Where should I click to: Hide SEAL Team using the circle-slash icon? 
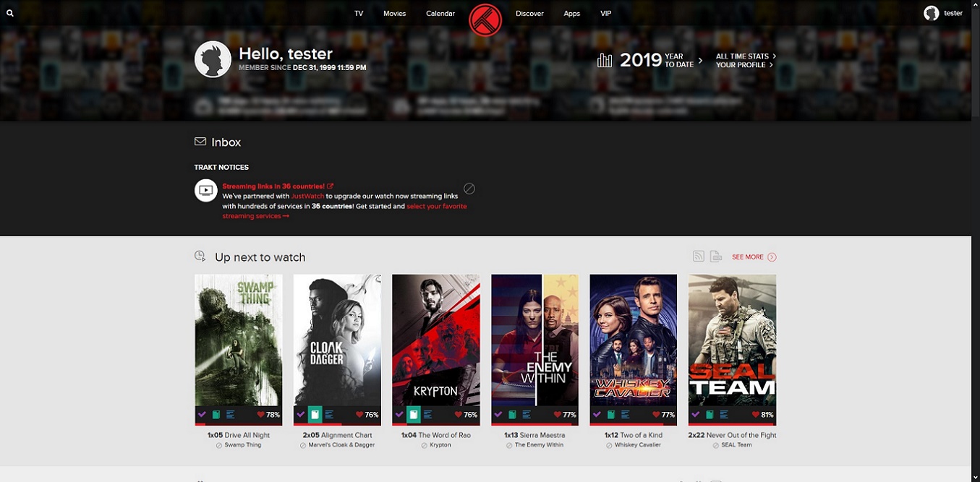point(716,445)
